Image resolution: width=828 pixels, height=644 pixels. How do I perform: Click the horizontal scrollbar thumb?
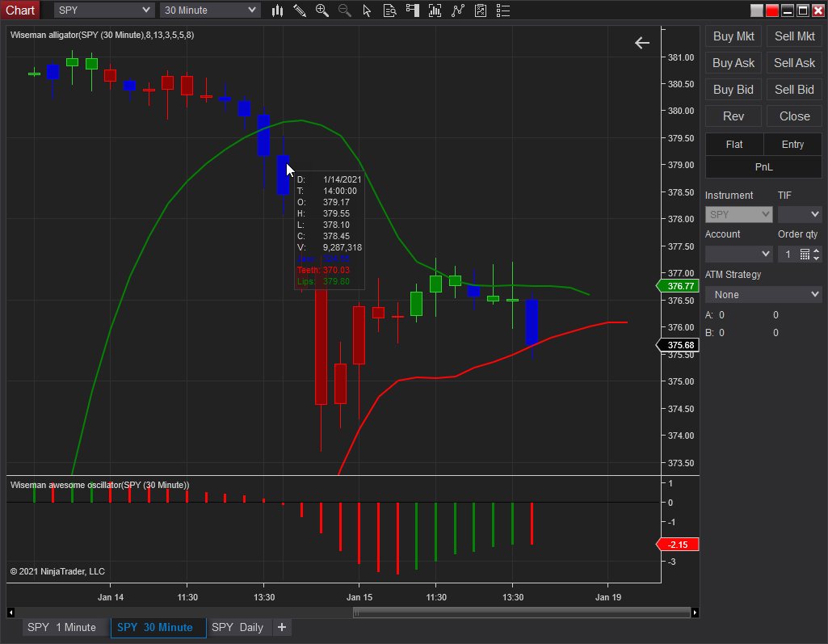tap(521, 612)
